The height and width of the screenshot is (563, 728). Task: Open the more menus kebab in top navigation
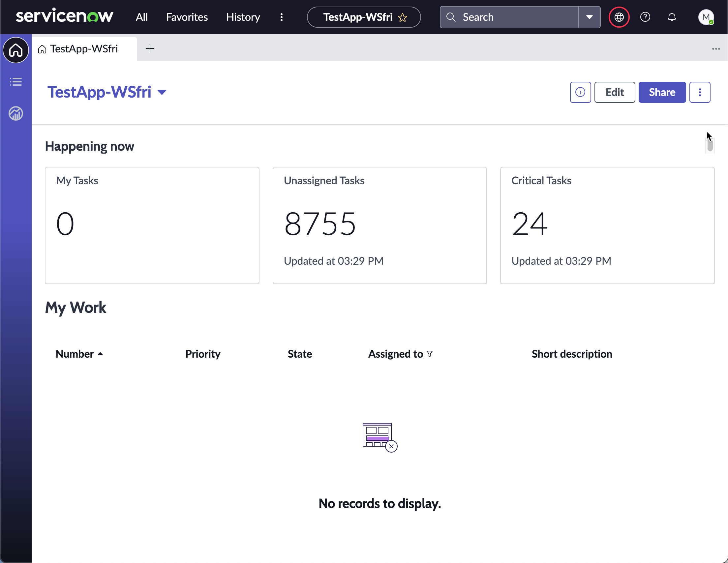282,17
